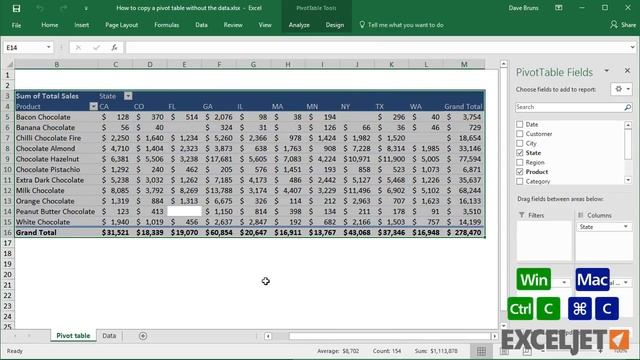The height and width of the screenshot is (360, 640).
Task: Click the formula bar Enter checkmark icon
Action: click(x=96, y=47)
